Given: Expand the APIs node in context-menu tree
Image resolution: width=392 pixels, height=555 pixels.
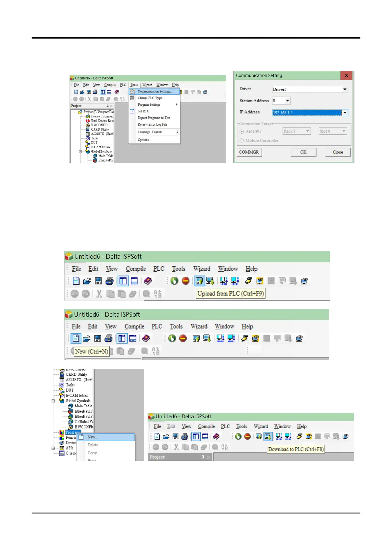Looking at the screenshot, I should click(53, 448).
